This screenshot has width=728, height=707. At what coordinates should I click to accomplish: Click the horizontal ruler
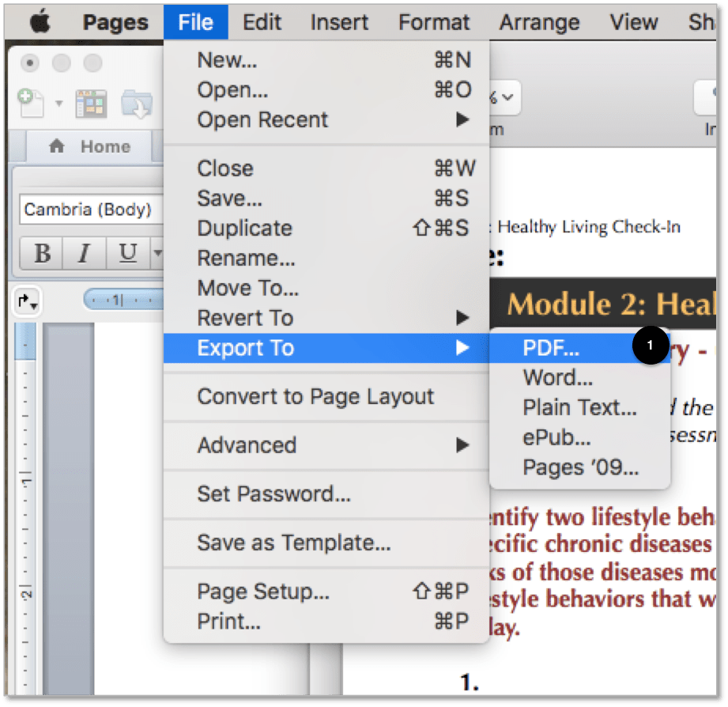[124, 300]
